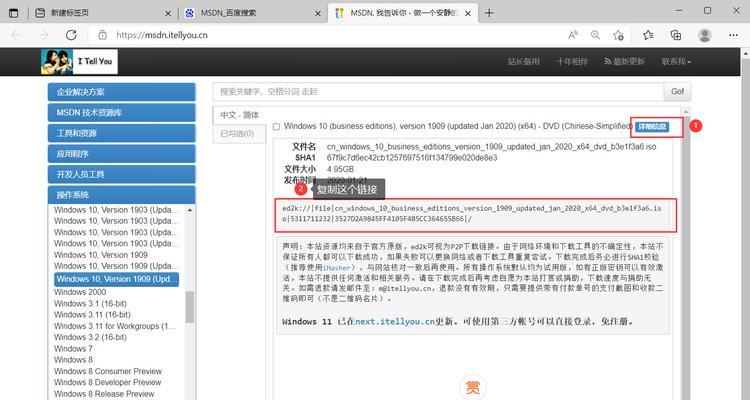Image resolution: width=750 pixels, height=400 pixels.
Task: Click the OS list scrollbar thumb
Action: 190,307
